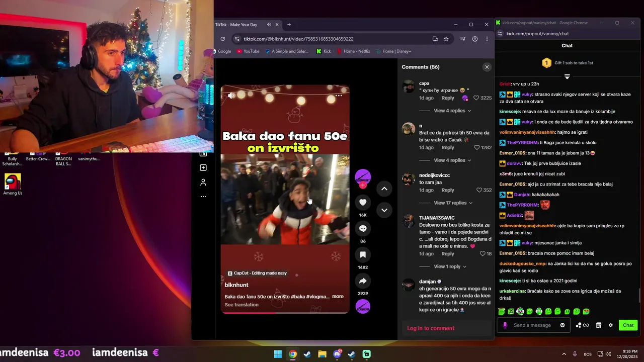644x362 pixels.
Task: Mute tab audio icon on TikTok tab
Action: click(269, 25)
